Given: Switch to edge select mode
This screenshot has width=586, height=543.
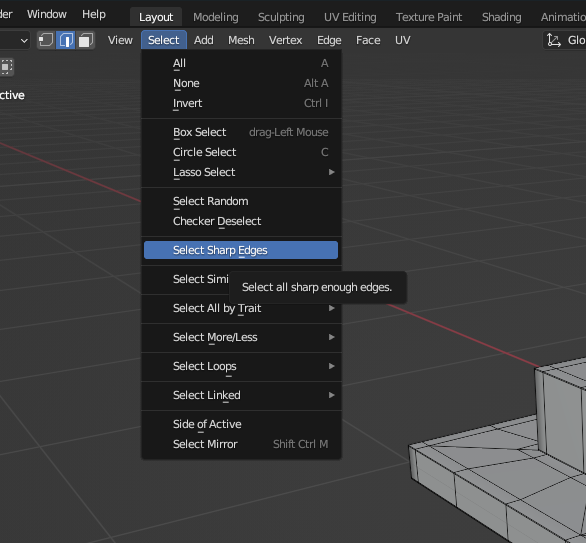Looking at the screenshot, I should coord(65,40).
